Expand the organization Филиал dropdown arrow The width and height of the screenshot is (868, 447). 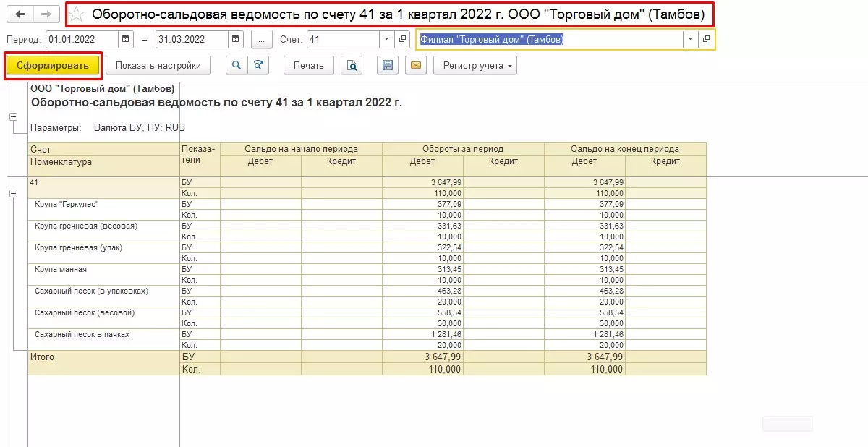(690, 39)
